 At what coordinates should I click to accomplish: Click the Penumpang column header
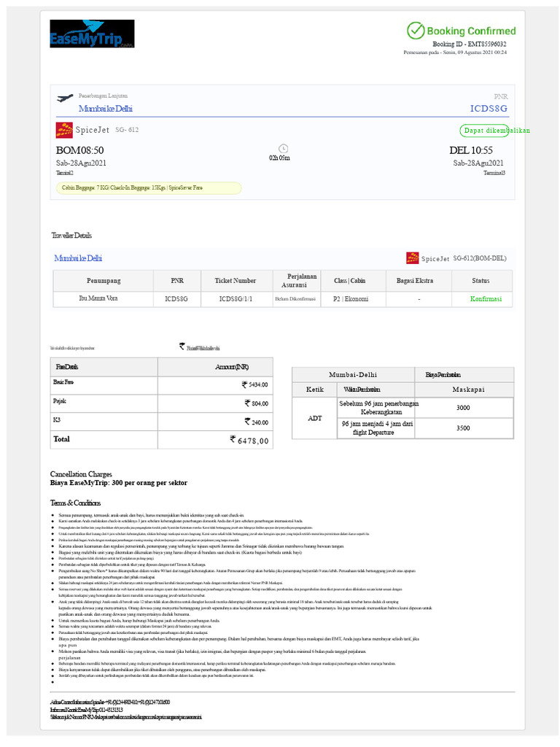click(104, 281)
